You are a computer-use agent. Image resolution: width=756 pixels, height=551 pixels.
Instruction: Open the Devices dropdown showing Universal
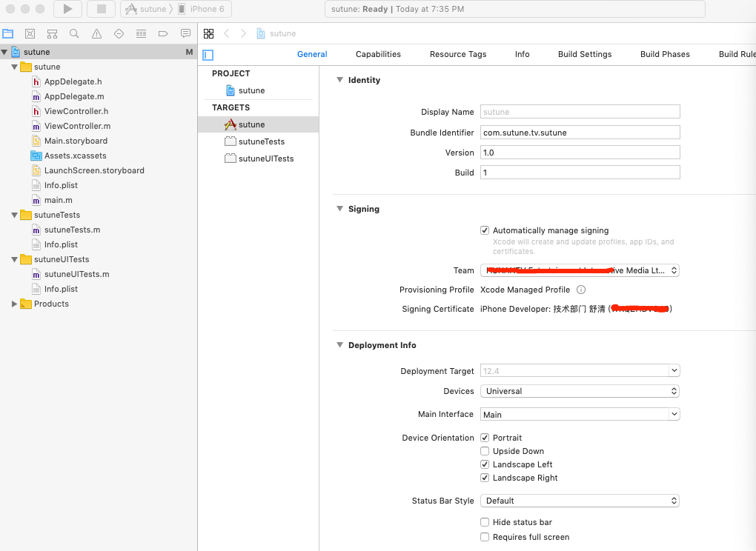tap(580, 391)
